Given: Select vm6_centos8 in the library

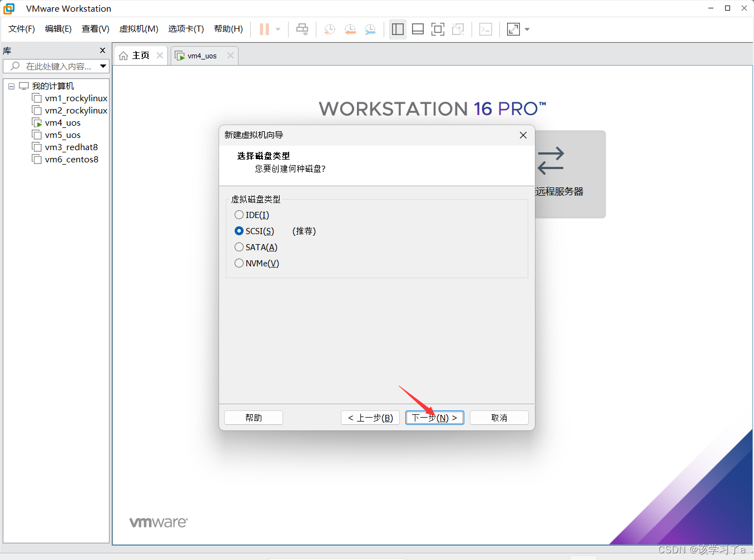Looking at the screenshot, I should 72,160.
